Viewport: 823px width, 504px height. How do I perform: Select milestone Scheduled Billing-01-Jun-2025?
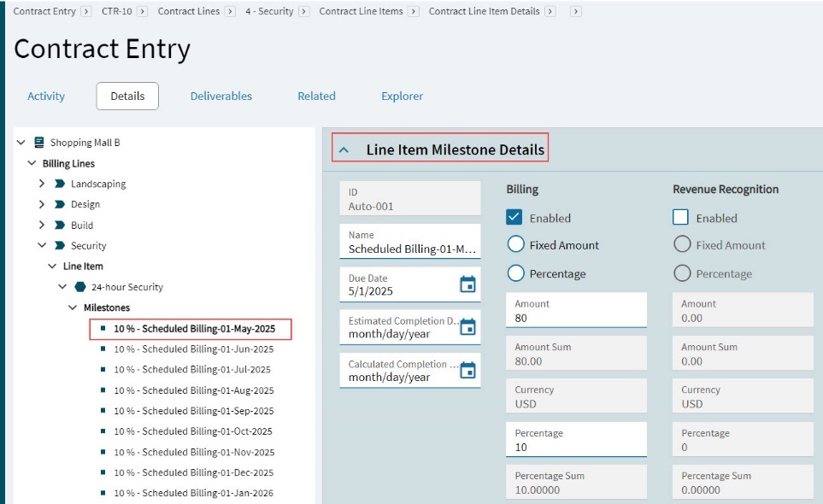tap(194, 349)
